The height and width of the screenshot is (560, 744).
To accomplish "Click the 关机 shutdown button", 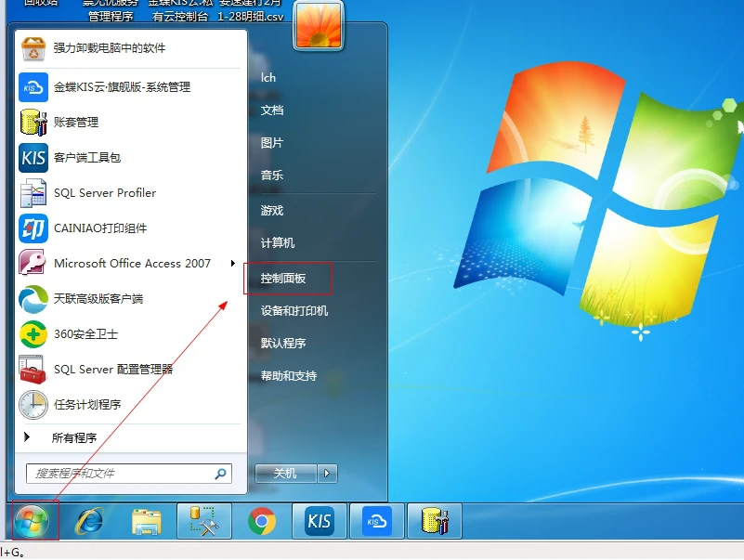I will pos(286,473).
